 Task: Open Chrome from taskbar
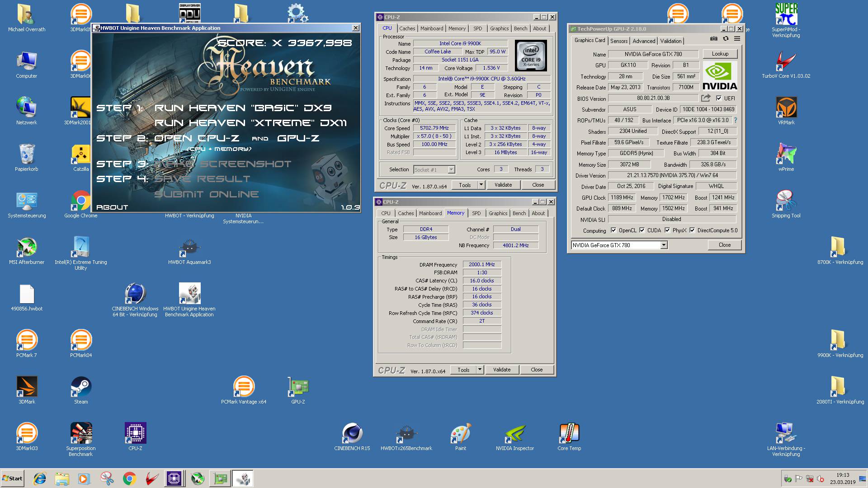130,479
